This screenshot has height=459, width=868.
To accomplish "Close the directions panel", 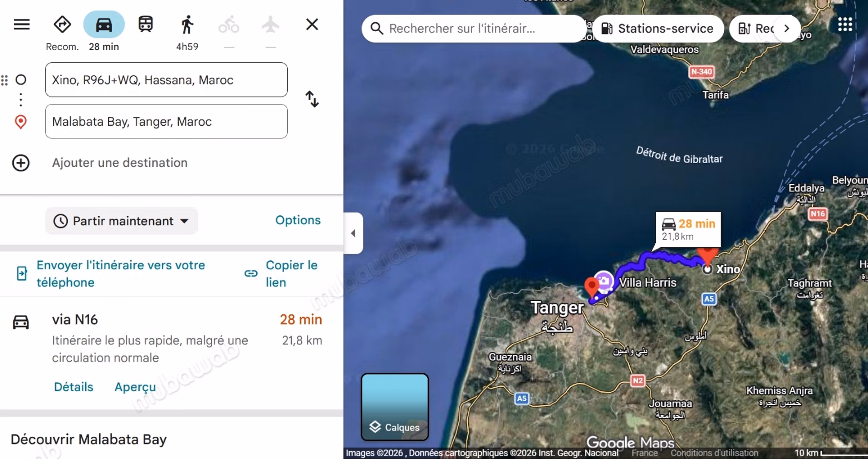I will click(312, 24).
